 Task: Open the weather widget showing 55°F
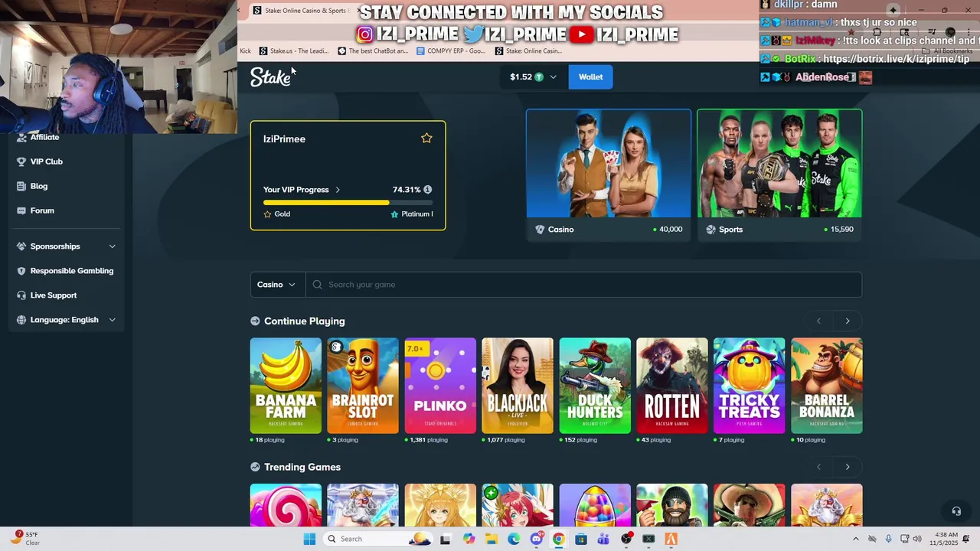point(24,539)
